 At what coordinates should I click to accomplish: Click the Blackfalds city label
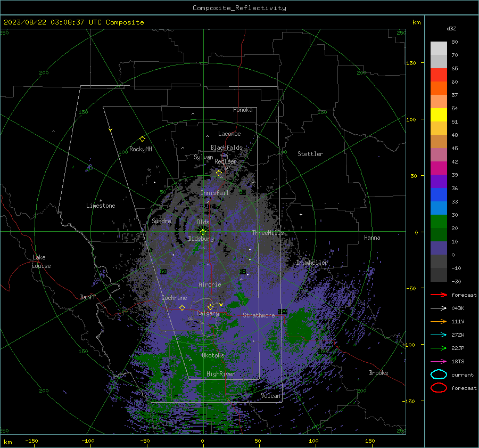pyautogui.click(x=226, y=148)
